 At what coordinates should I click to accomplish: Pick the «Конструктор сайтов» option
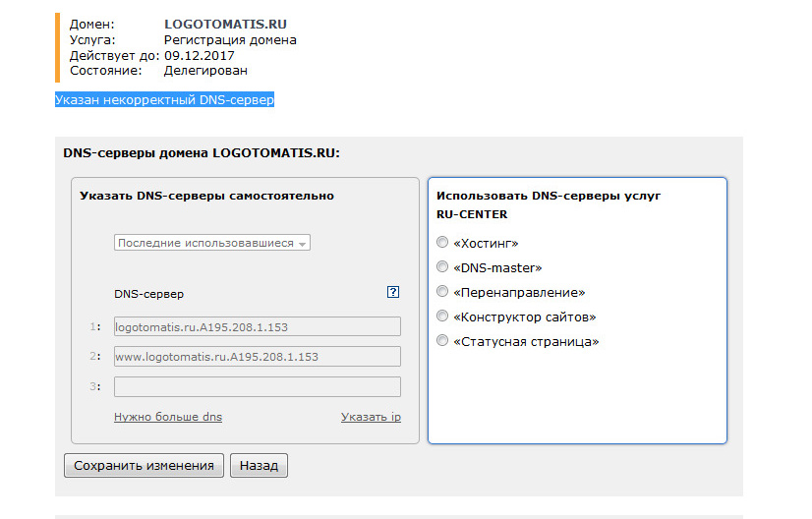[442, 316]
